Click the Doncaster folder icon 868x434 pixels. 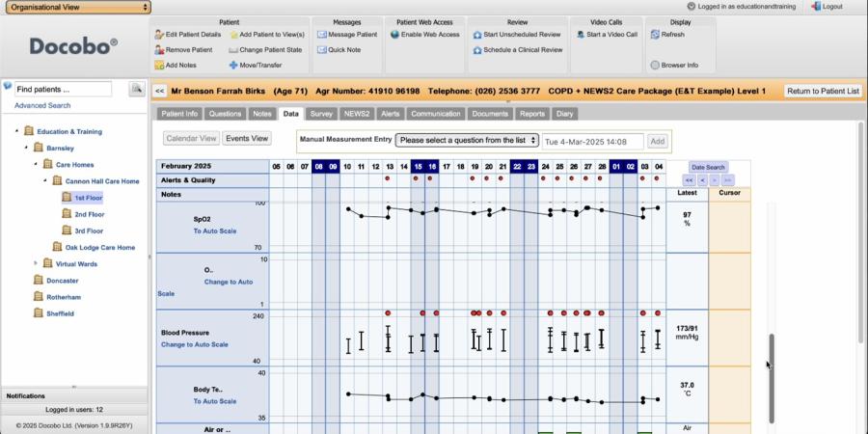(39, 280)
